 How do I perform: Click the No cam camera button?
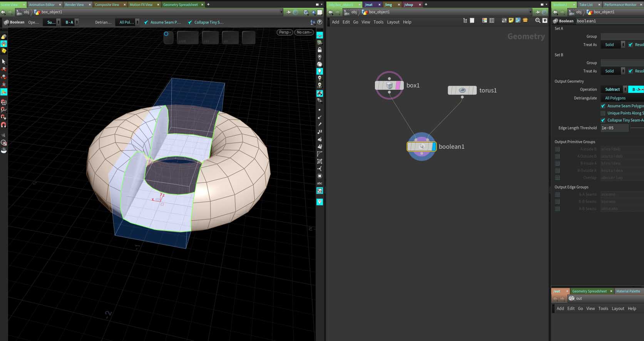(x=304, y=32)
